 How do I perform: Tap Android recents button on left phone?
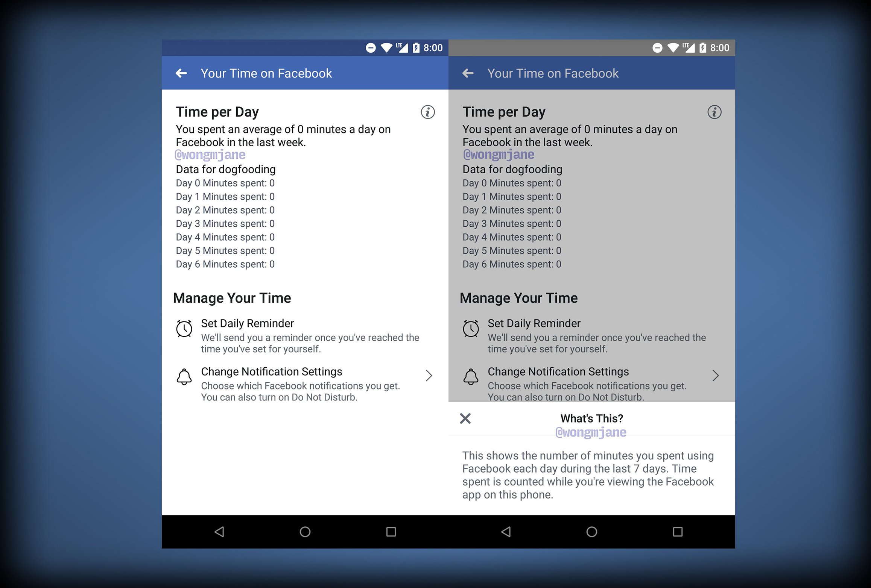pyautogui.click(x=391, y=532)
